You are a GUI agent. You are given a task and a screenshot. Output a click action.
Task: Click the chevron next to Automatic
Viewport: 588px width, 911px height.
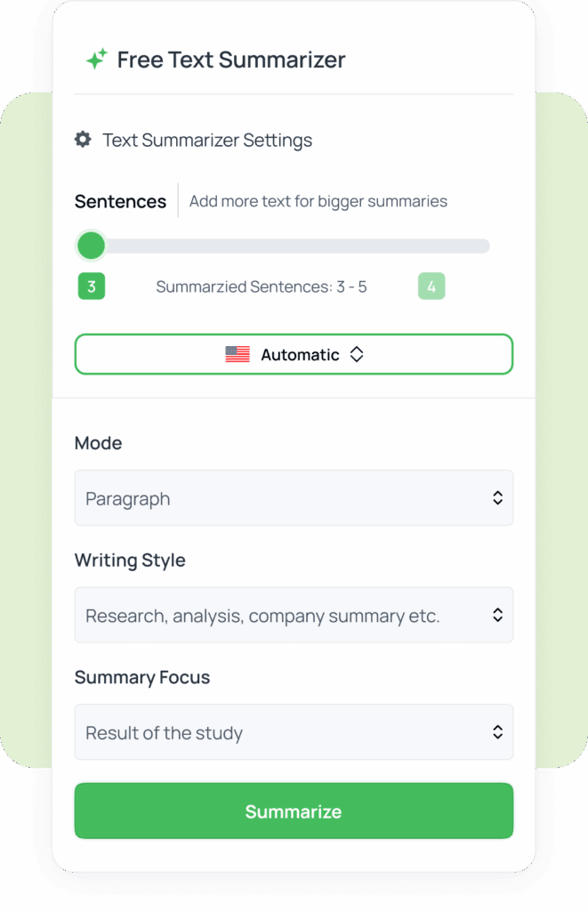click(356, 354)
